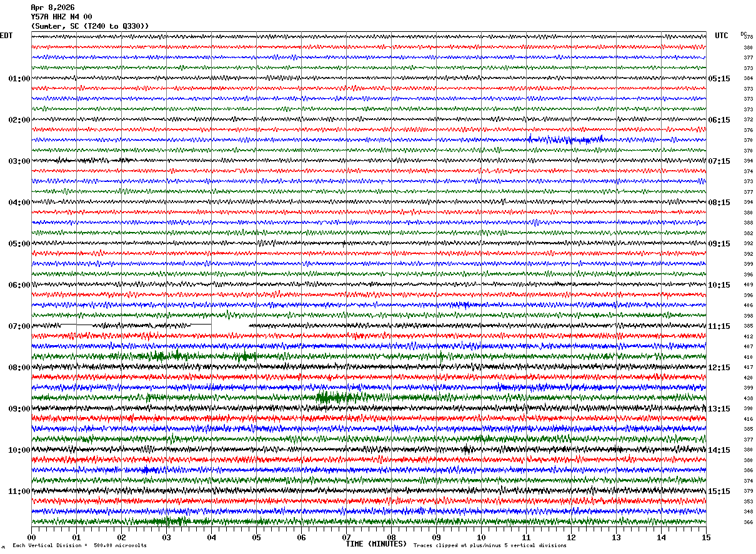This screenshot has width=756, height=554.
Task: Click the Sumter, SC location line
Action: click(90, 26)
